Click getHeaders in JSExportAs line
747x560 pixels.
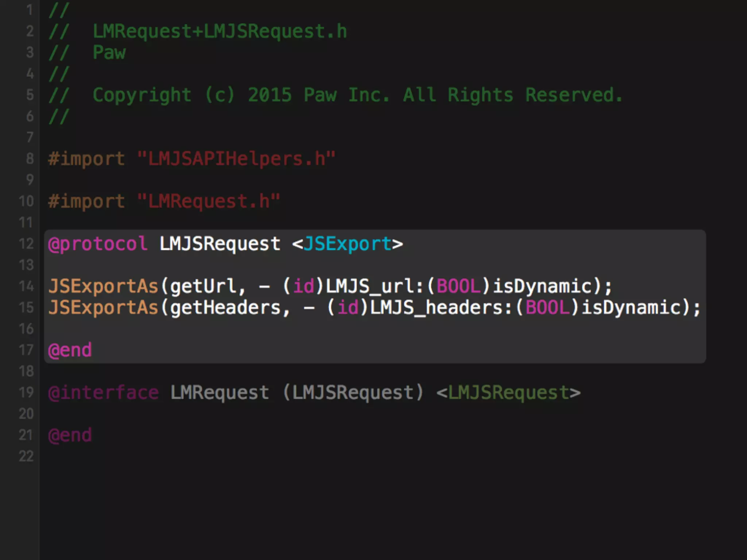click(225, 307)
